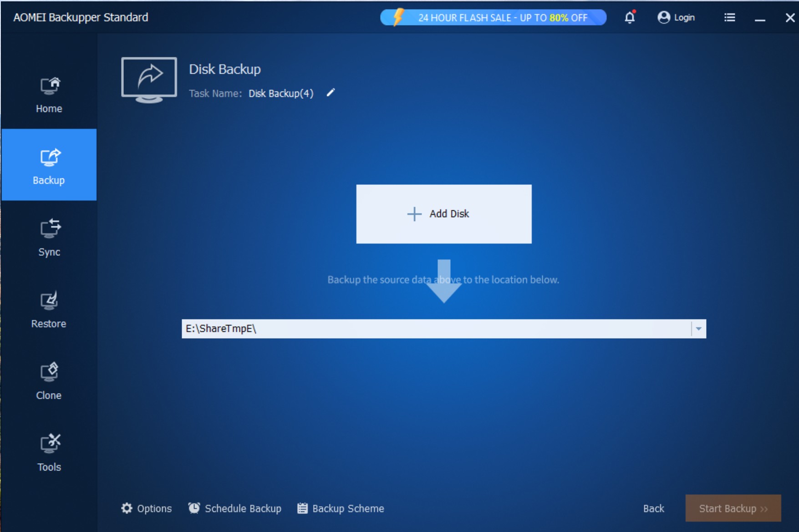This screenshot has width=799, height=532.
Task: Click the plus icon beside Add Disk
Action: tap(414, 214)
